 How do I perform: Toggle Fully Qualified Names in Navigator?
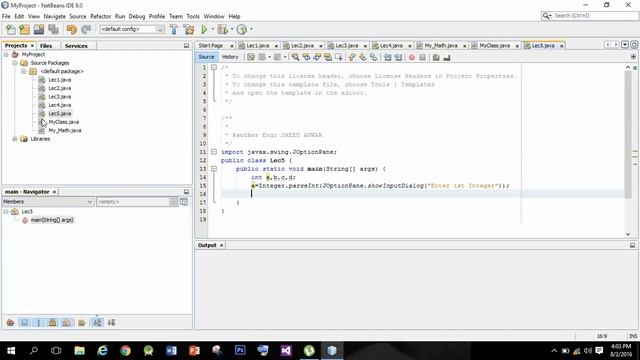82,323
